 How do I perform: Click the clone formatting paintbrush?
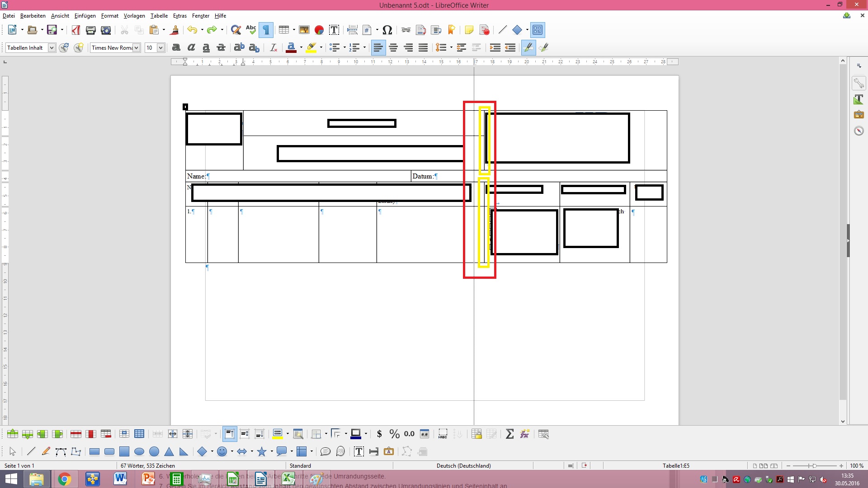point(175,30)
